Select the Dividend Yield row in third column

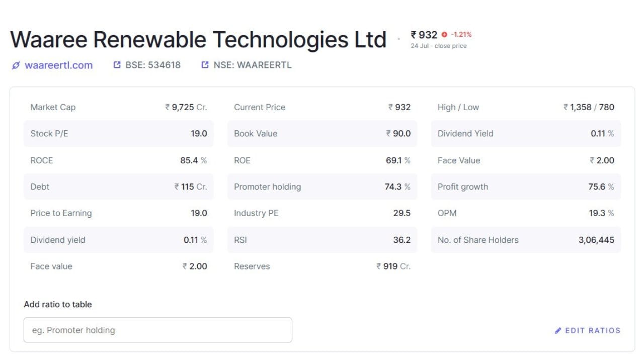(526, 134)
